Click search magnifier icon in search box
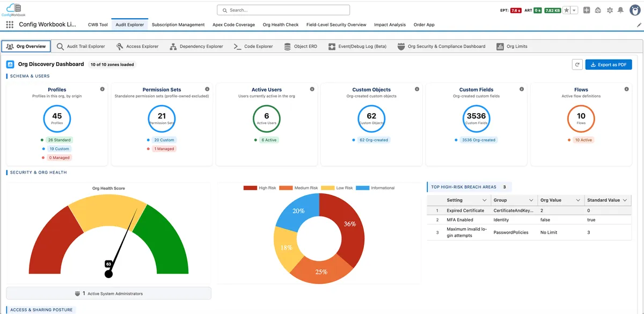This screenshot has width=644, height=314. tap(224, 10)
